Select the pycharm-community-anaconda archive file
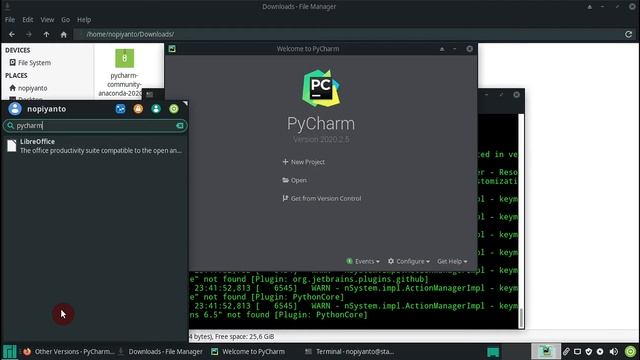The height and width of the screenshot is (360, 640). click(124, 73)
